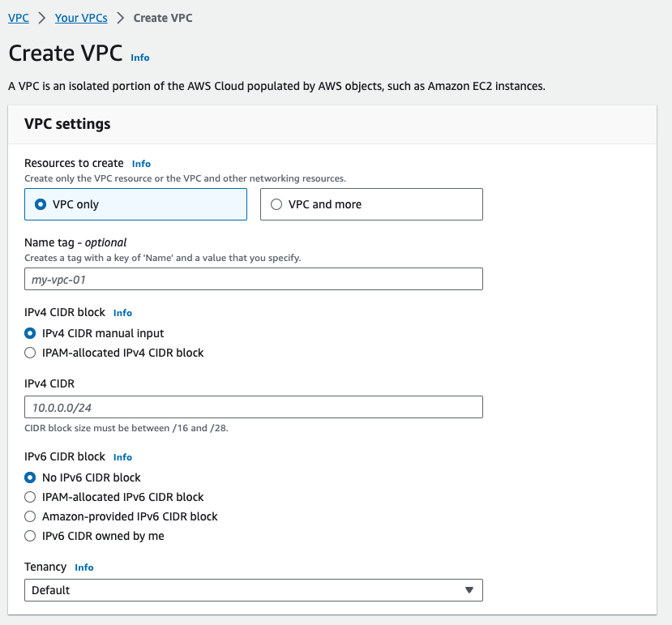
Task: Click into the IPv4 CIDR text field
Action: 253,407
